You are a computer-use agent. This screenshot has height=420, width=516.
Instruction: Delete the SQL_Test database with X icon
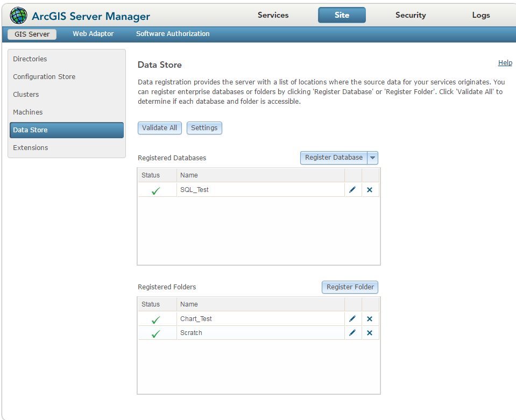coord(370,190)
